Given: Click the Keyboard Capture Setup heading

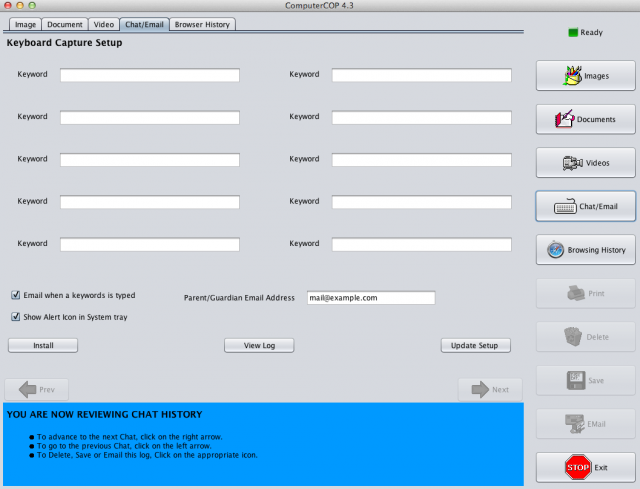Looking at the screenshot, I should (x=64, y=43).
